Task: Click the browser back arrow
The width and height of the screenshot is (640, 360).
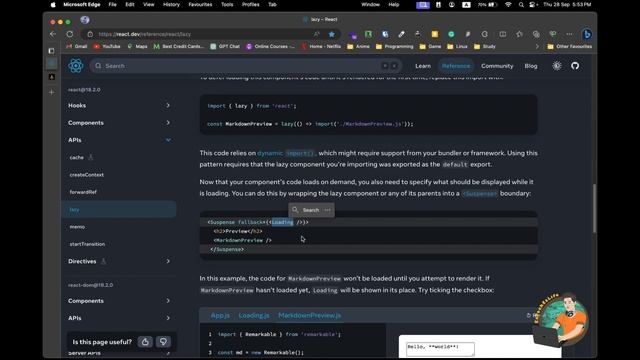Action: (x=53, y=34)
